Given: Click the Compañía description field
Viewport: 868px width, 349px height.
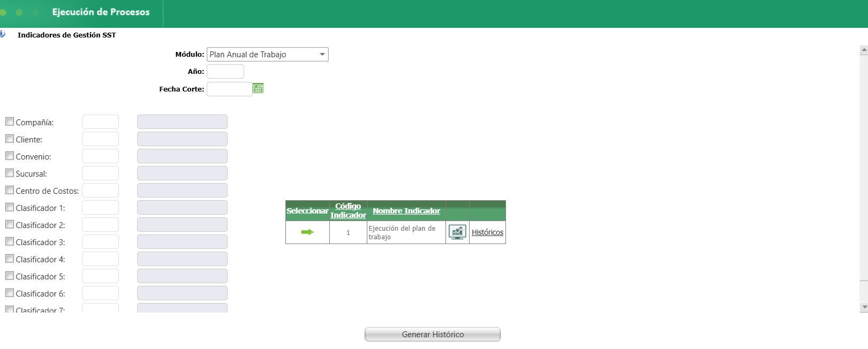Looking at the screenshot, I should [182, 122].
